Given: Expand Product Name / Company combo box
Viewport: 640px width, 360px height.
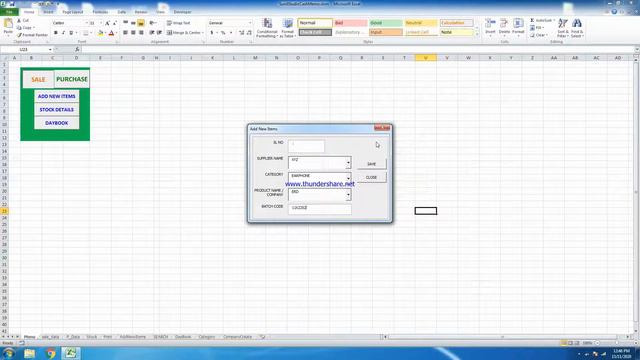Looking at the screenshot, I should pos(348,195).
